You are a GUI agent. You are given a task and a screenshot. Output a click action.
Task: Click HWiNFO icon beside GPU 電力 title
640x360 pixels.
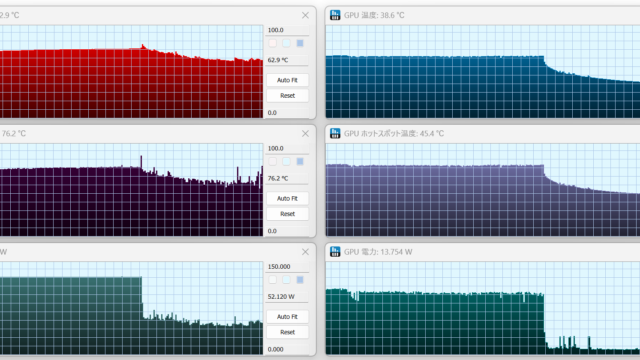click(335, 252)
